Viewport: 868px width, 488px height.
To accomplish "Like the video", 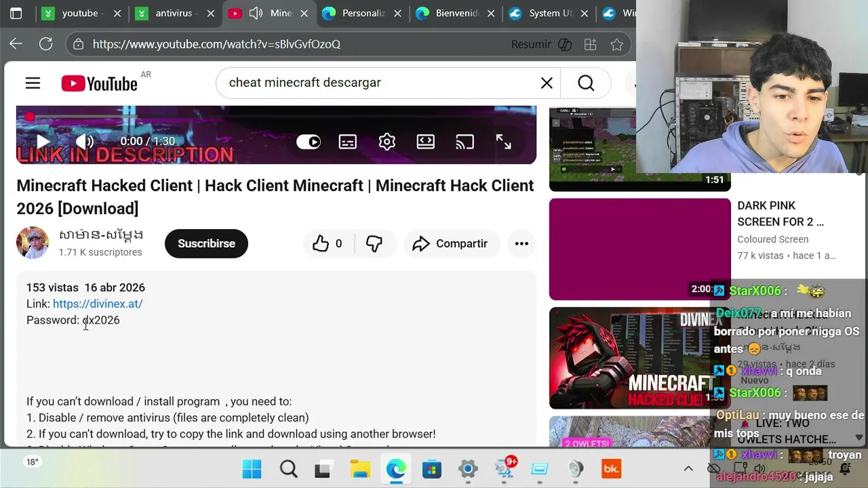I will [x=328, y=243].
